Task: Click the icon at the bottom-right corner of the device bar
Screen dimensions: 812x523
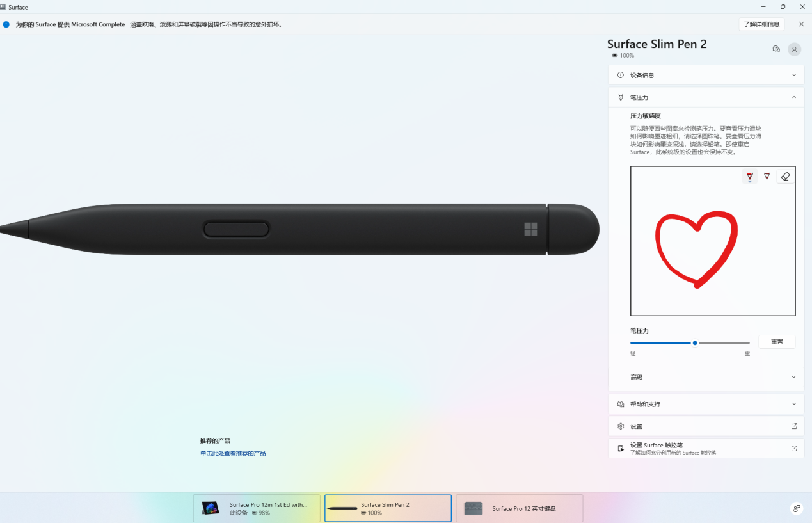Action: (797, 508)
